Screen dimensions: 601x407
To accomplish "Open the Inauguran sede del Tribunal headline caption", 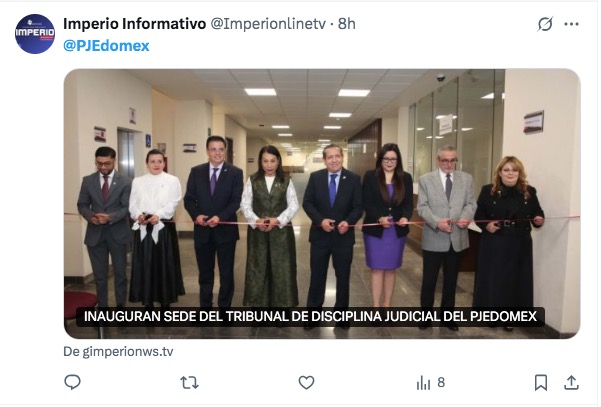I will pyautogui.click(x=310, y=317).
